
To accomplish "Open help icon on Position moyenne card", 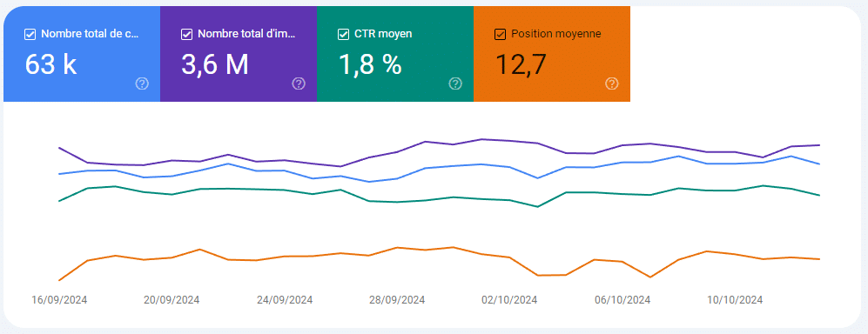I will [x=612, y=83].
